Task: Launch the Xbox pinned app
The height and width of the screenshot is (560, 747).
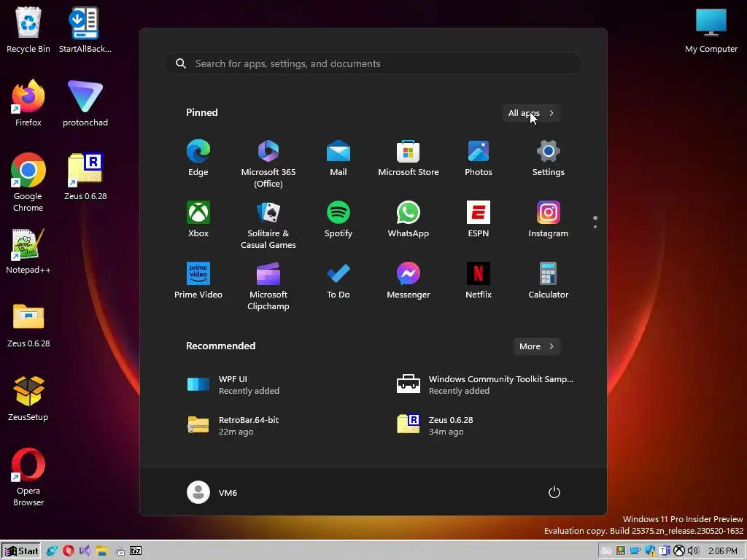Action: (x=198, y=219)
